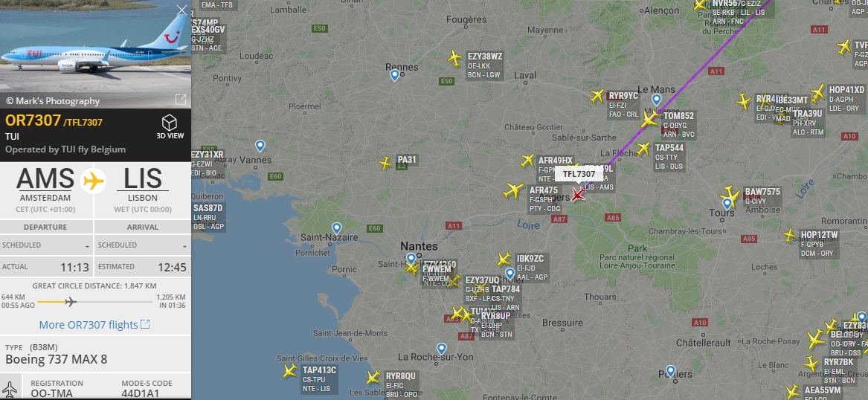868x400 pixels.
Task: Click the flight progress bar plane marker
Action: [x=71, y=302]
